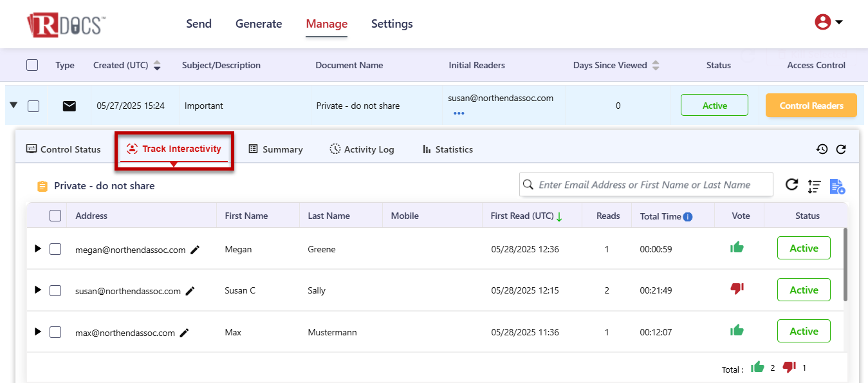The width and height of the screenshot is (868, 383).
Task: Click the sort list icon near search
Action: click(814, 186)
